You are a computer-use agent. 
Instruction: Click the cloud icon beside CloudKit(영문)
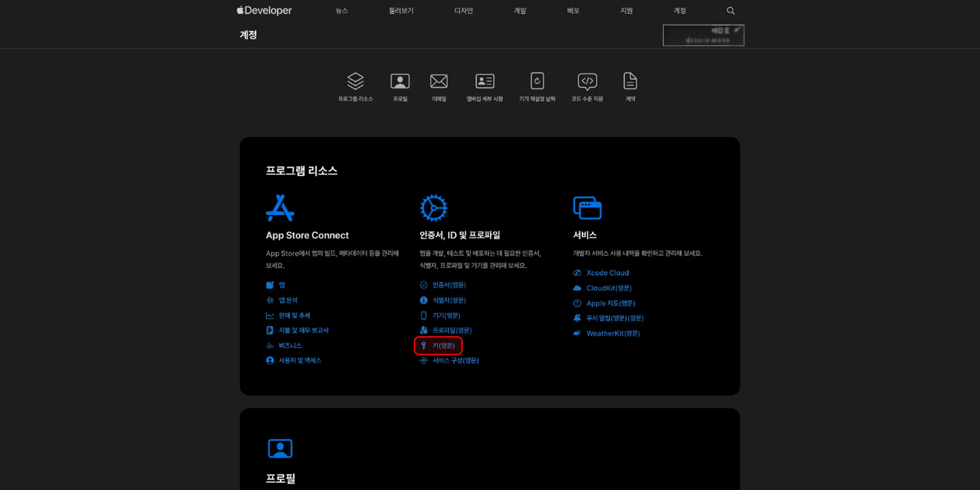coord(577,288)
